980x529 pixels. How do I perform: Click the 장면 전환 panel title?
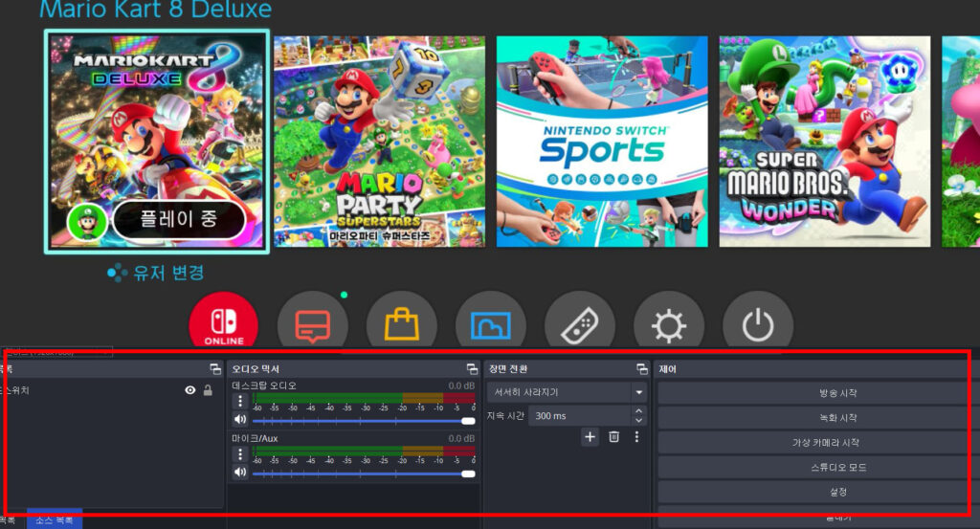pyautogui.click(x=508, y=369)
